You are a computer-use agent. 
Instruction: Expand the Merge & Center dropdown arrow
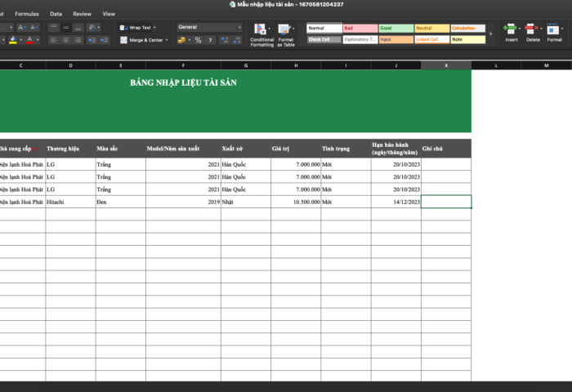point(167,40)
